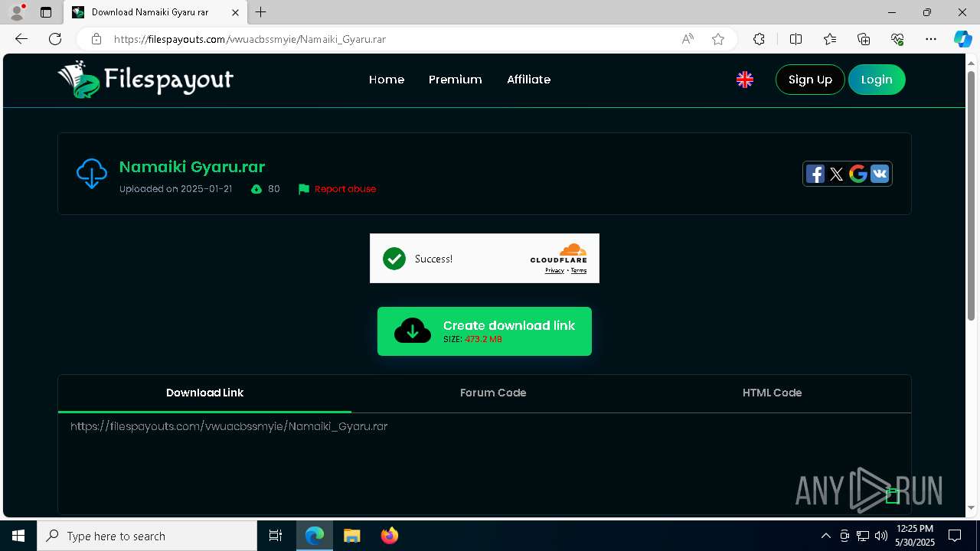
Task: Add this page to favorites star
Action: 718,39
